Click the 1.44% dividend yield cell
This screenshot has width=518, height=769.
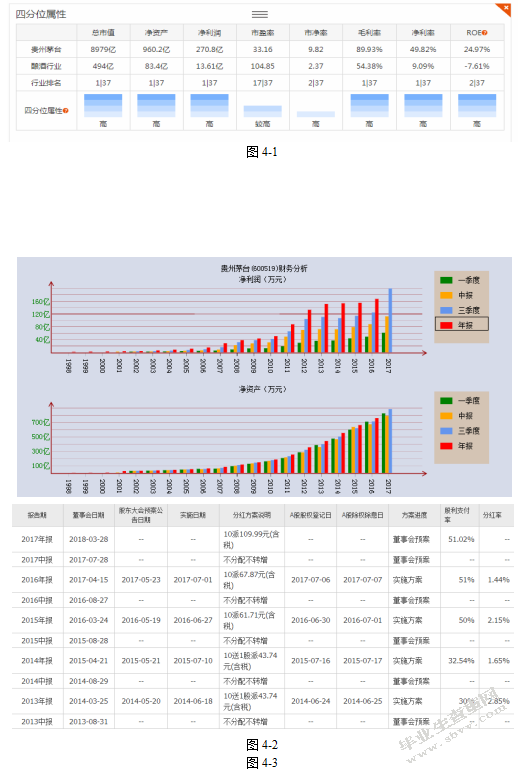pyautogui.click(x=498, y=580)
